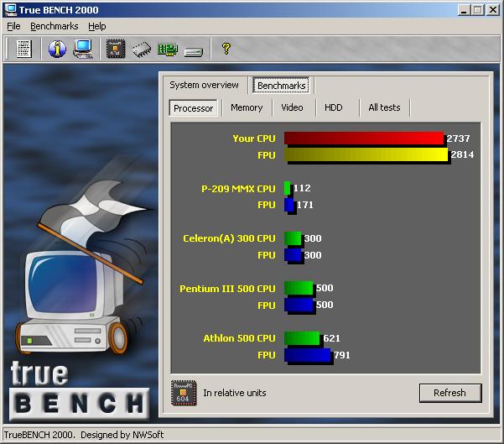Click the 'Your CPU' label
Image resolution: width=504 pixels, height=444 pixels.
click(254, 138)
